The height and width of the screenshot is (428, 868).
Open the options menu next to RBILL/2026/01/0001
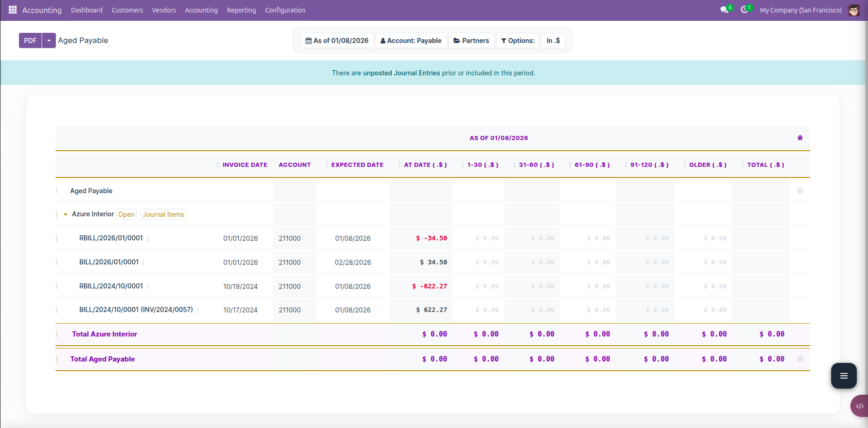pyautogui.click(x=148, y=238)
